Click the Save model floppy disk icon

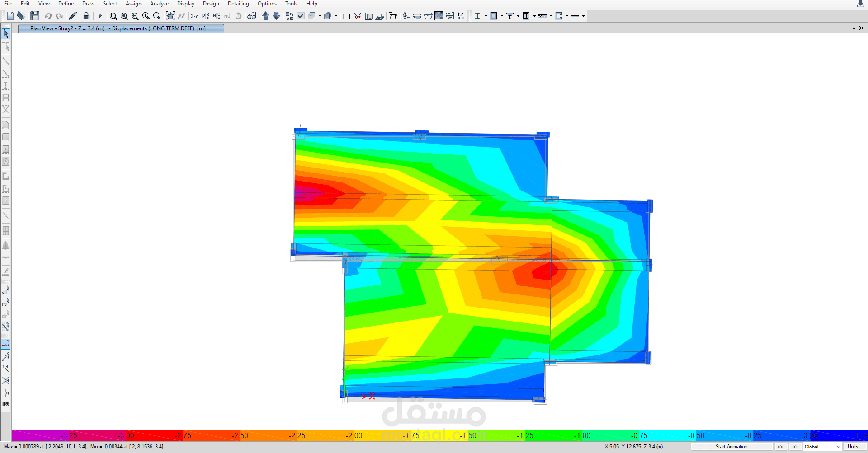(x=35, y=16)
